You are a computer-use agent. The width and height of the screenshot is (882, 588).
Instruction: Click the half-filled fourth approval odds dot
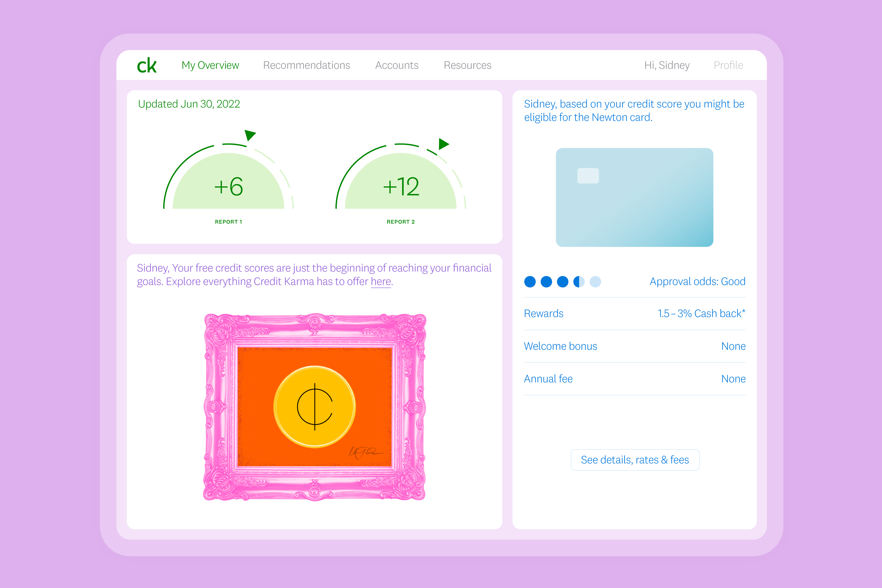pos(579,282)
